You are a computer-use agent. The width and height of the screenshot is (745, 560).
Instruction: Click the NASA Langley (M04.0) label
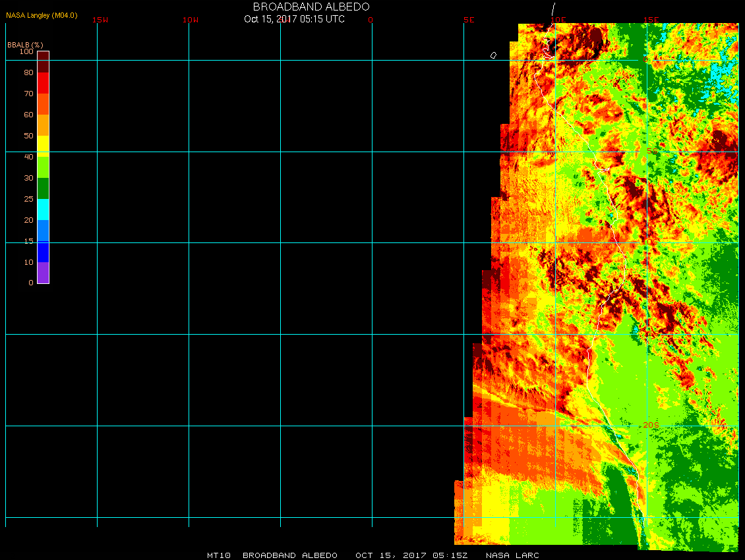coord(42,15)
